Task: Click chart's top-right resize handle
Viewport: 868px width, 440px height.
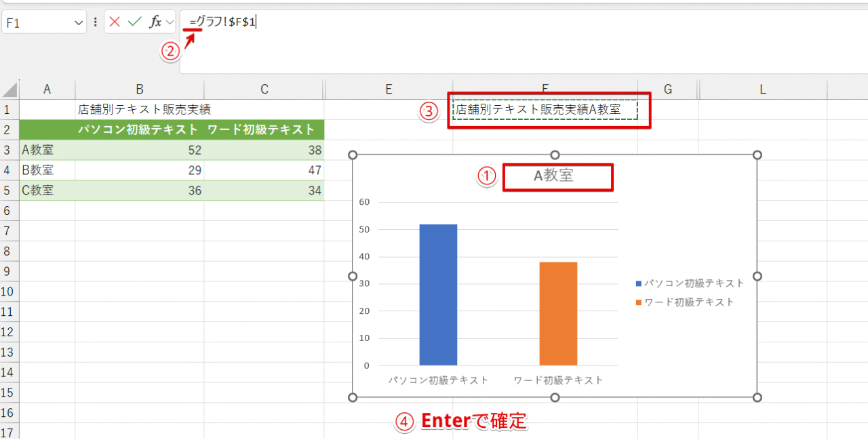Action: [757, 155]
